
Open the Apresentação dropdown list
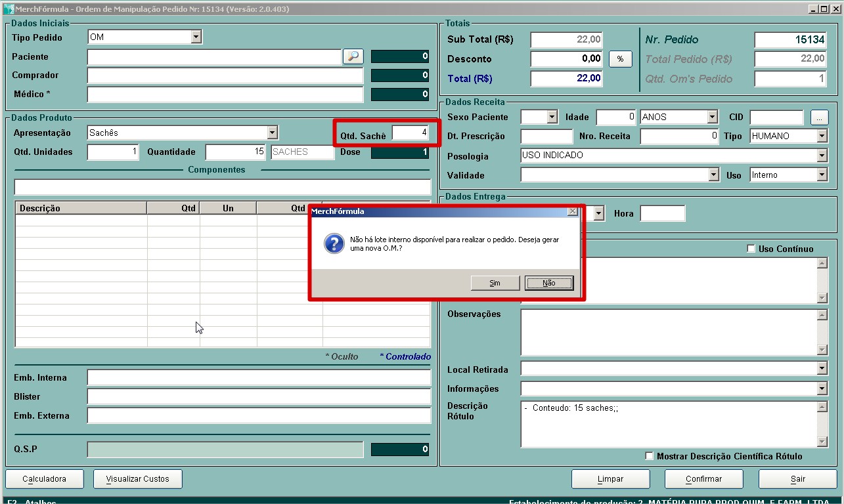[272, 133]
